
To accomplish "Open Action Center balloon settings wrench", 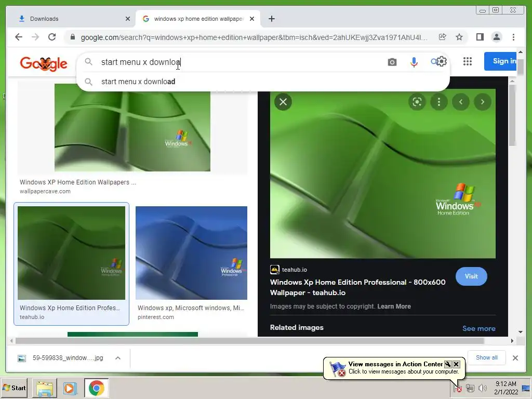I will tap(448, 364).
